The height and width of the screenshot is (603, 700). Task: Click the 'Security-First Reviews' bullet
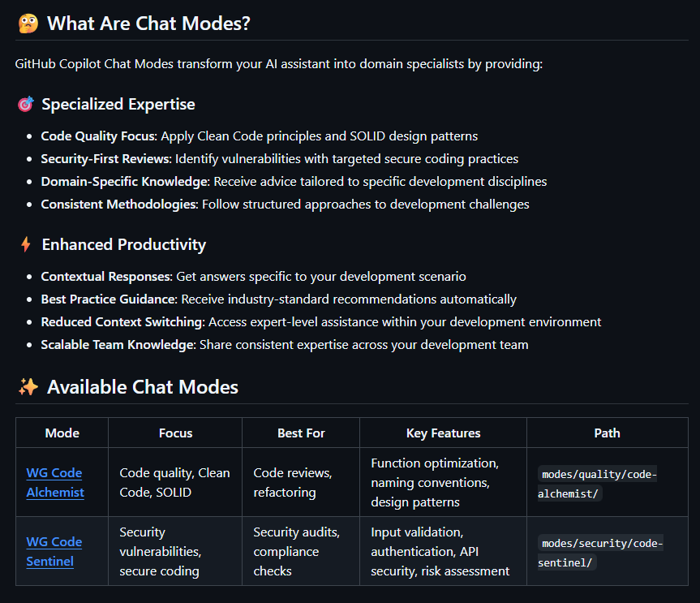280,158
